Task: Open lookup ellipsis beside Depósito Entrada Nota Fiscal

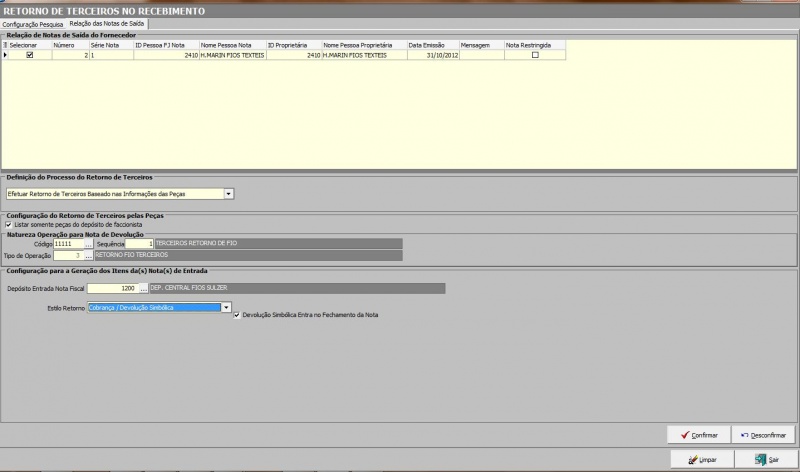Action: 142,289
